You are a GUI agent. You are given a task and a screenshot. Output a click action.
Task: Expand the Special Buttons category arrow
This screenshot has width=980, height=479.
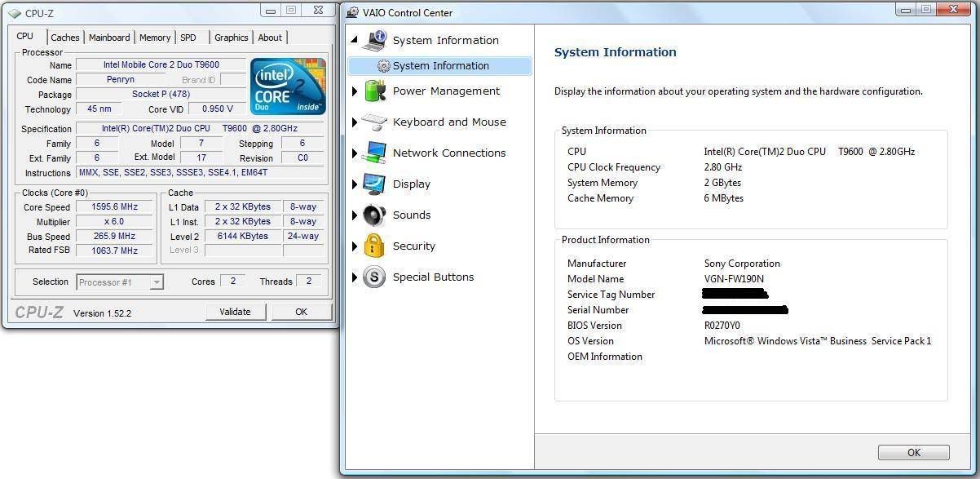pos(355,277)
